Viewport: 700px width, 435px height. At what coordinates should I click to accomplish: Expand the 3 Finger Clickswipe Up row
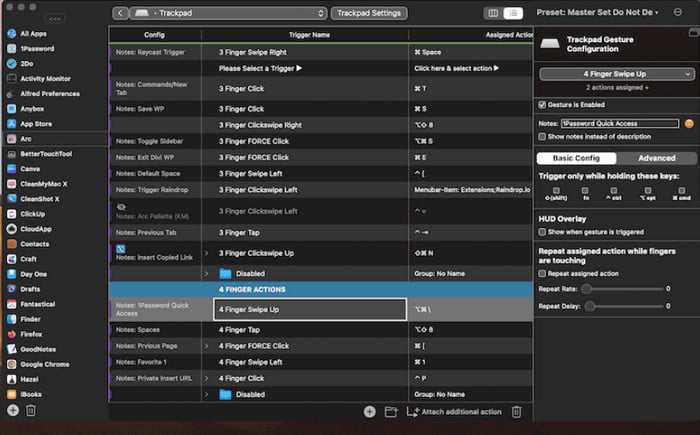tap(206, 253)
